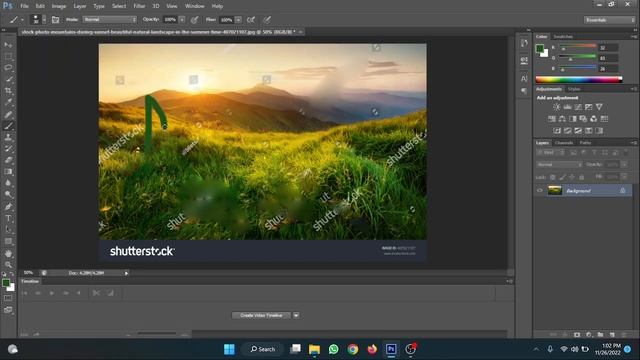Open the collapsed History panel icon
This screenshot has width=640, height=360.
pyautogui.click(x=524, y=43)
